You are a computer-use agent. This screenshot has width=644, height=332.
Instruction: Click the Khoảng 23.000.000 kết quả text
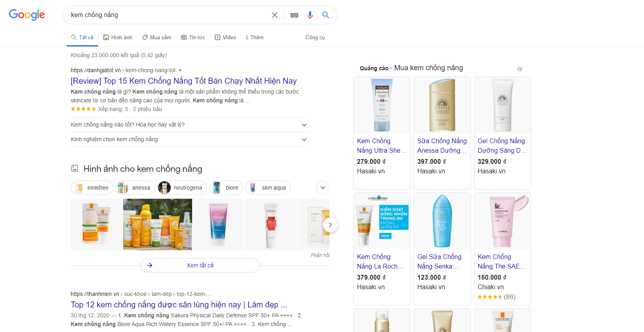pos(119,55)
